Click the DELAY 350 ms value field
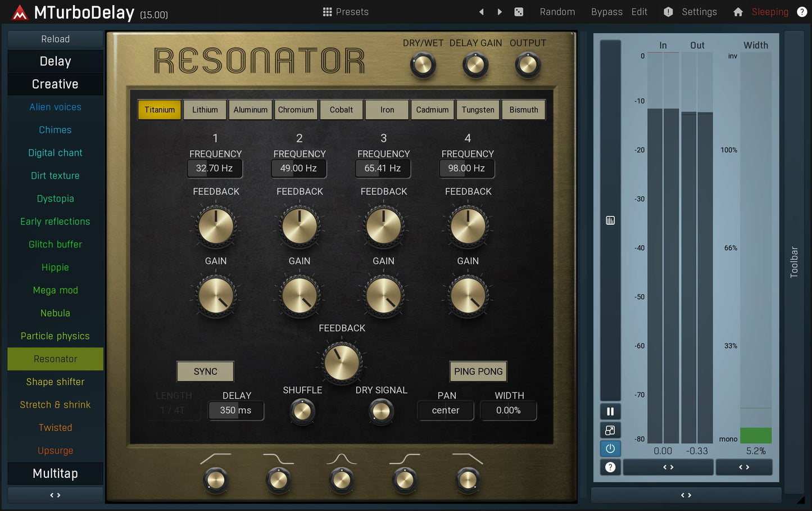This screenshot has width=812, height=511. tap(235, 410)
